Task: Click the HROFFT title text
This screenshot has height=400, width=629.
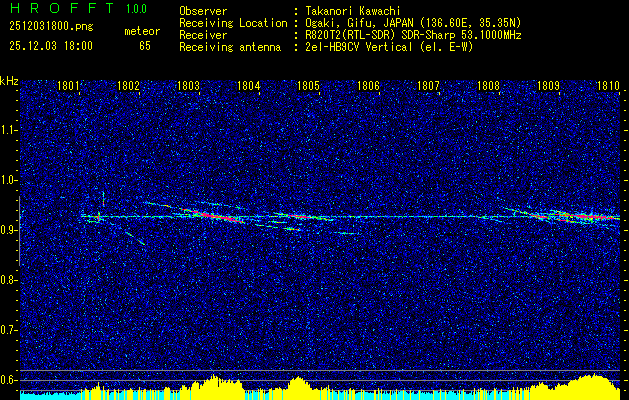Action: click(62, 8)
